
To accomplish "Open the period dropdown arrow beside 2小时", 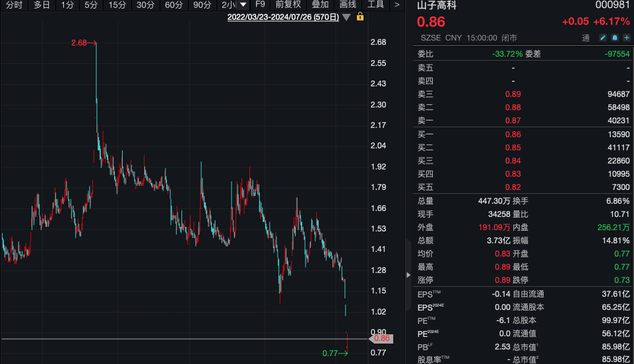I will pos(243,5).
